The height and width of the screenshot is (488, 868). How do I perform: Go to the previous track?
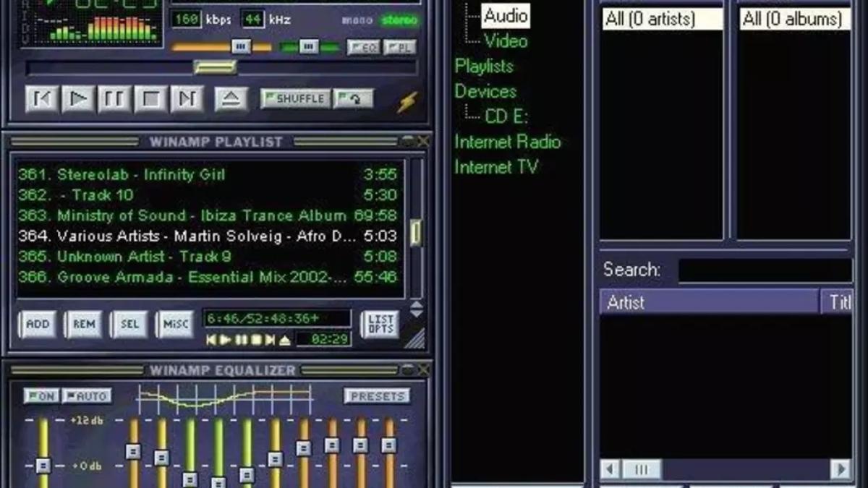[x=41, y=99]
